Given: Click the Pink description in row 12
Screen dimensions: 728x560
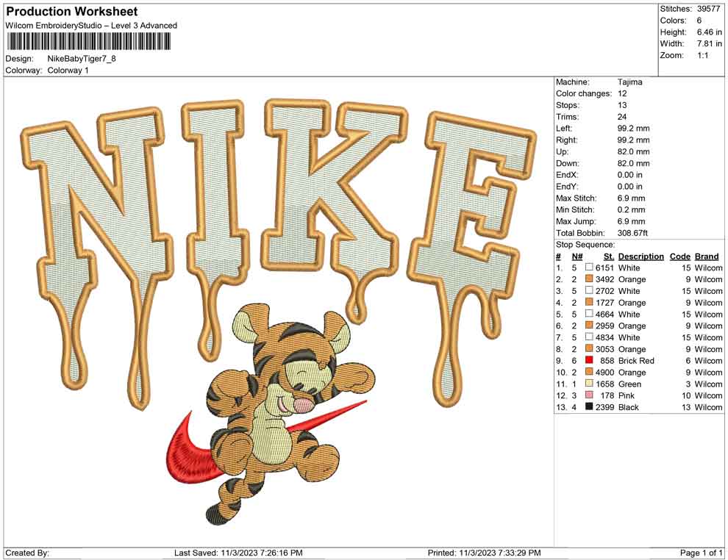Looking at the screenshot, I should (x=627, y=395).
